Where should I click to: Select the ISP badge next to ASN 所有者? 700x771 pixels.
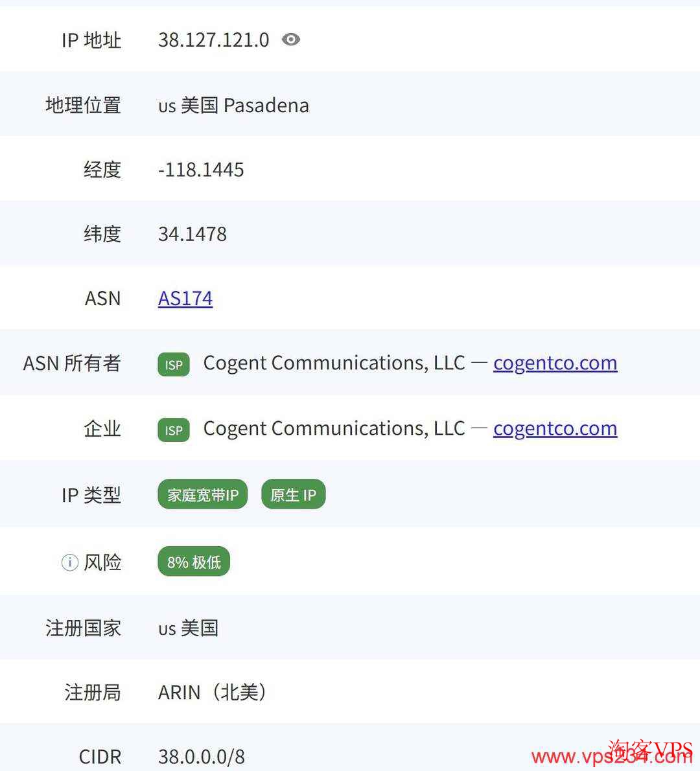pos(172,365)
